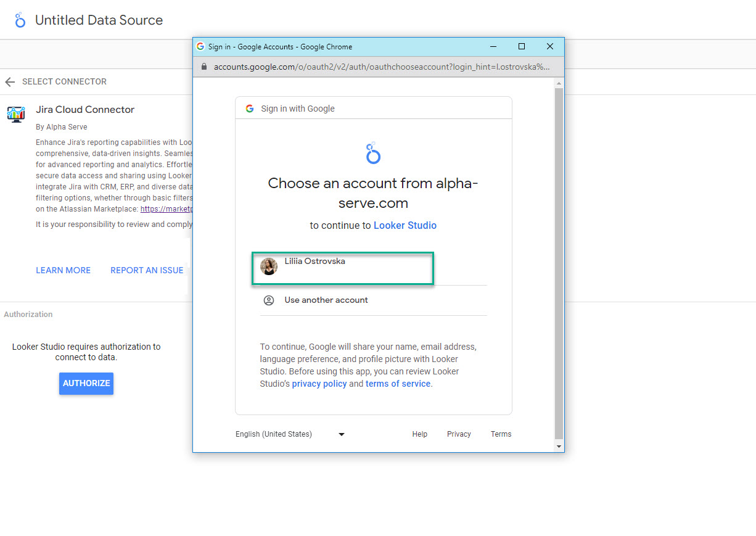Image resolution: width=756 pixels, height=536 pixels.
Task: Click the Looker Studio logo in header
Action: [20, 20]
